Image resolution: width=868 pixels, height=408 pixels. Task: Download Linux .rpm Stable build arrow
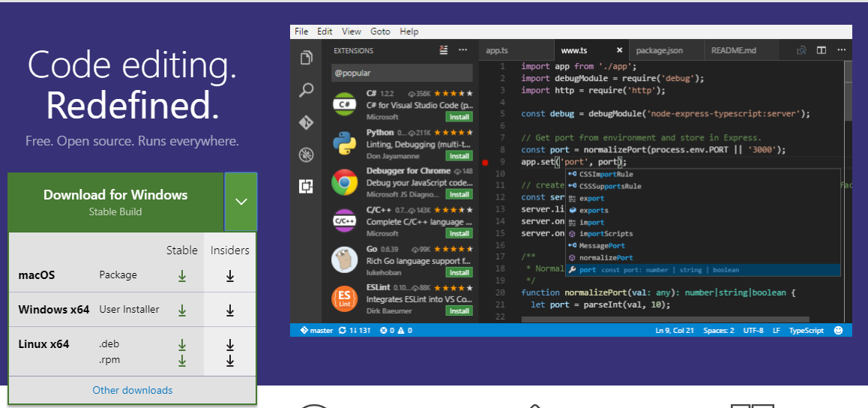181,361
